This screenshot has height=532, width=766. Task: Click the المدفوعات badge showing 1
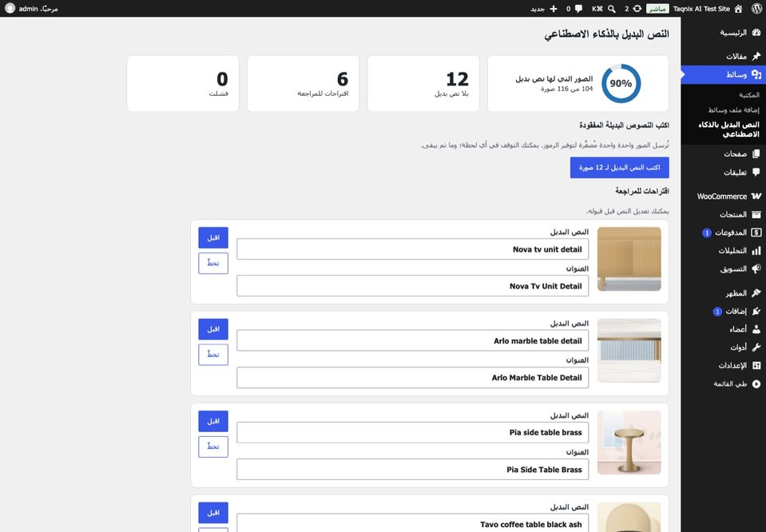(706, 233)
